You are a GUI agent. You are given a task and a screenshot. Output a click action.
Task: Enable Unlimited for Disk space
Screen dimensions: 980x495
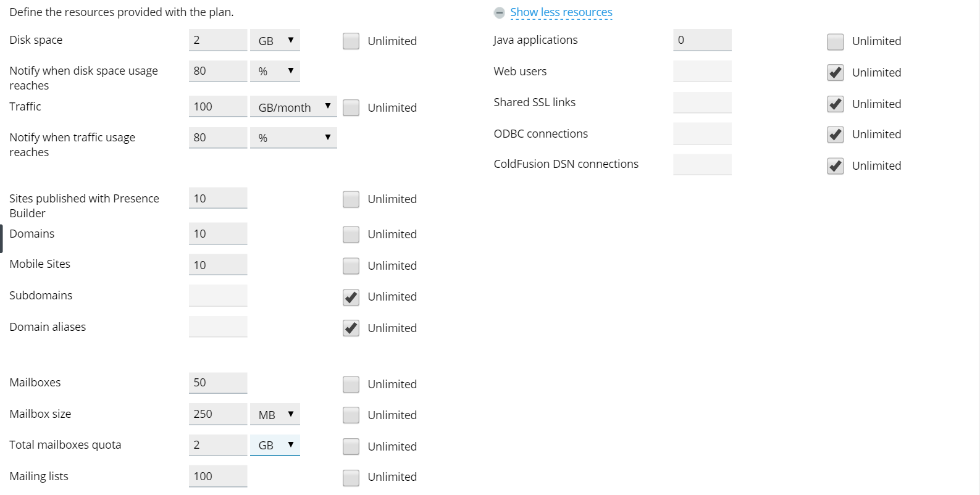pos(351,41)
